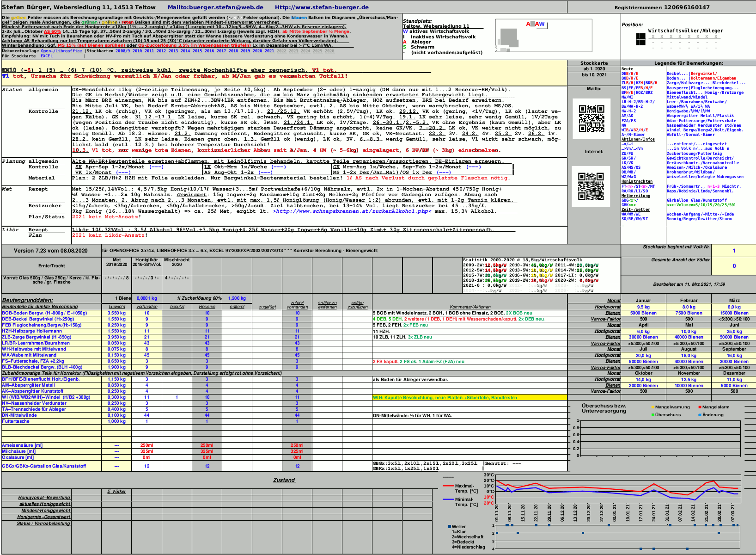Click the red AW marker on map
756x555 pixels.
coord(536,24)
